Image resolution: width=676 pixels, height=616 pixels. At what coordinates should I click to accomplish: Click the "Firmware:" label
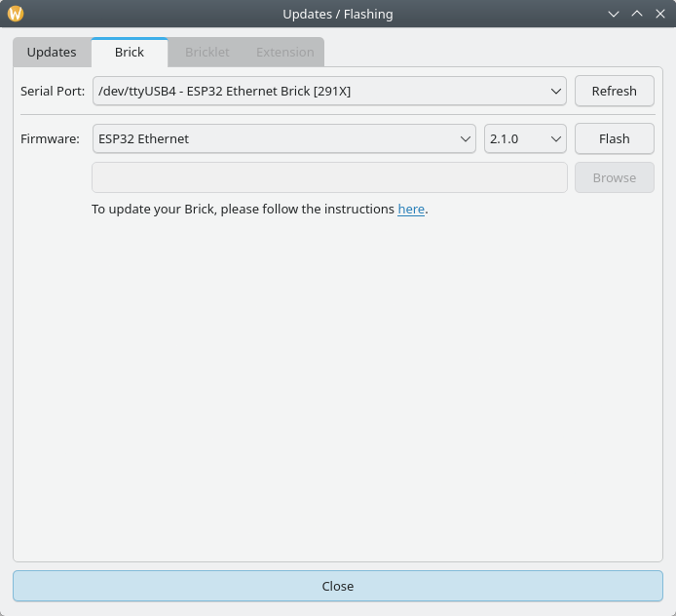(50, 138)
